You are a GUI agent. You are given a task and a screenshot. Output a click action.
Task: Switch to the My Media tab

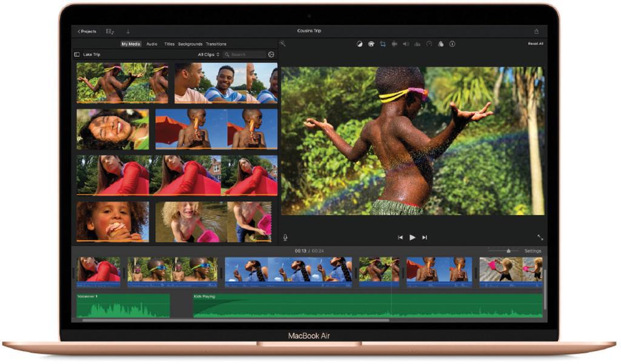(x=131, y=44)
